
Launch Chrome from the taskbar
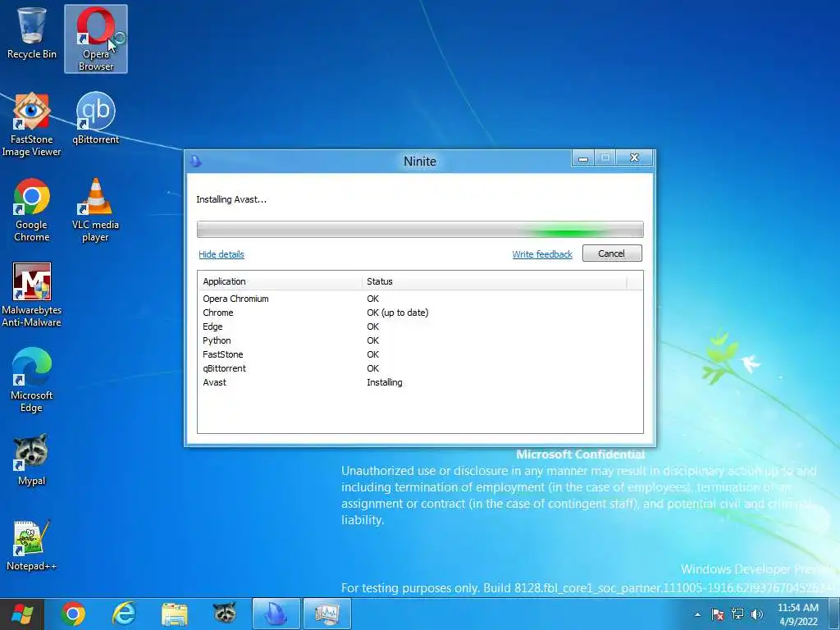point(73,614)
